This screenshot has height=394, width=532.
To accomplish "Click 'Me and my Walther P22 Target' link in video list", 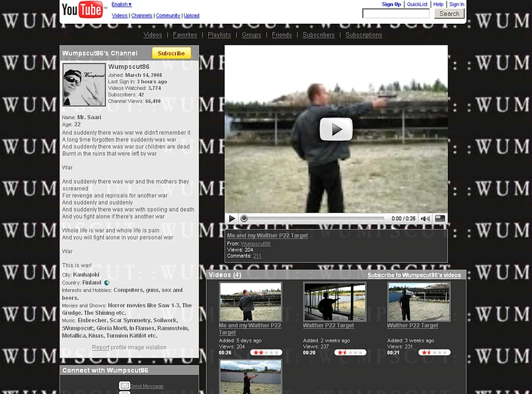I will tap(250, 329).
